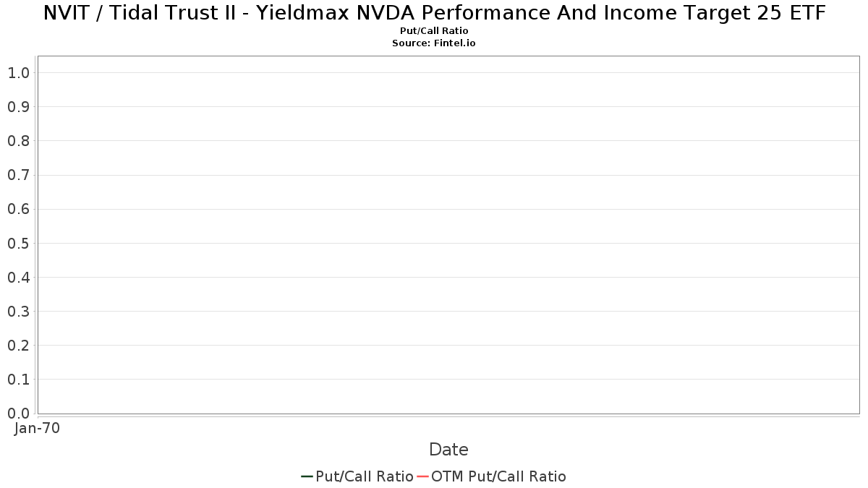868x488 pixels.
Task: Click the 0.5 y-axis label
Action: click(x=18, y=244)
